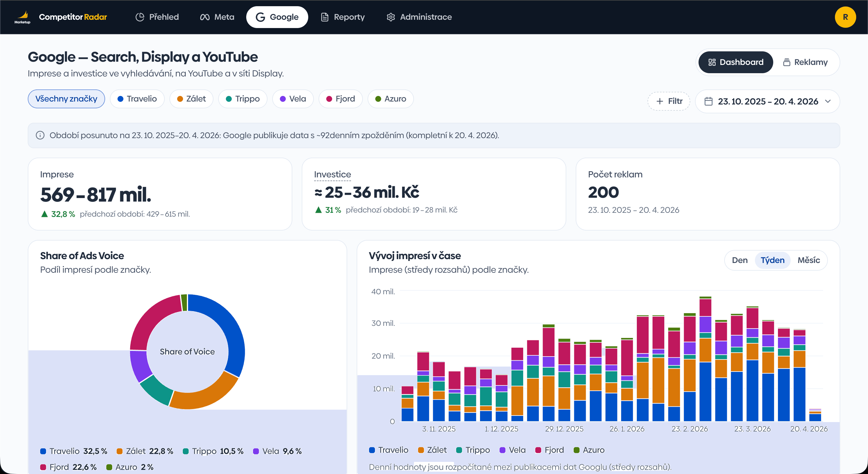Click the Competitor Radar brand name
The height and width of the screenshot is (474, 868).
point(73,17)
